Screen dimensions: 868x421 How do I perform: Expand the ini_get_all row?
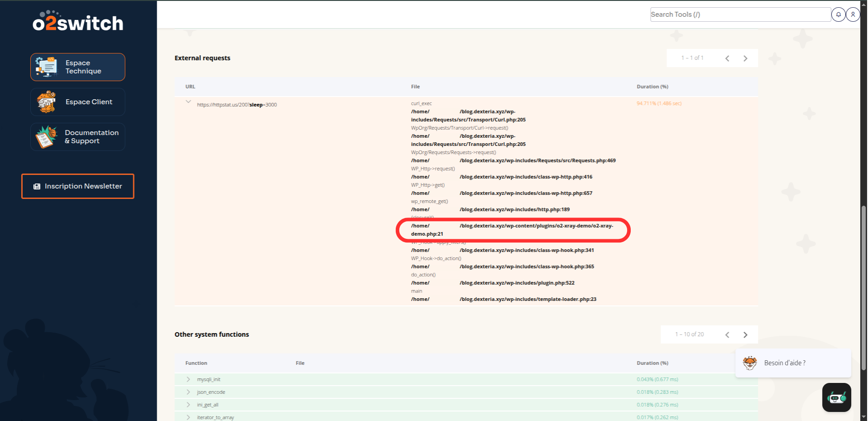click(x=188, y=405)
